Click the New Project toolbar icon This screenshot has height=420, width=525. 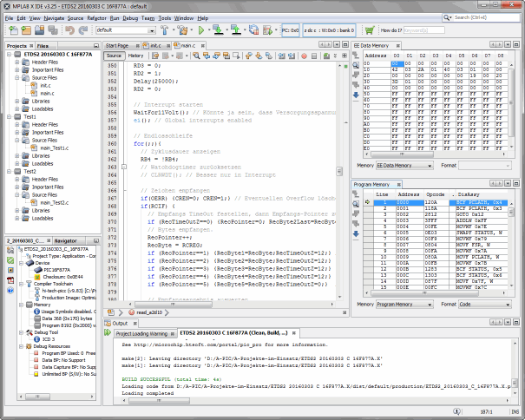coord(26,30)
